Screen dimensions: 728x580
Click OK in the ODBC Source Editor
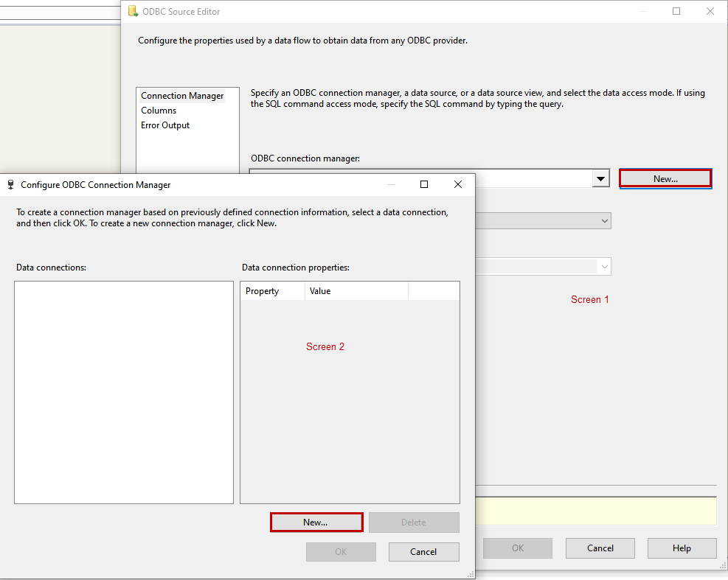(518, 548)
